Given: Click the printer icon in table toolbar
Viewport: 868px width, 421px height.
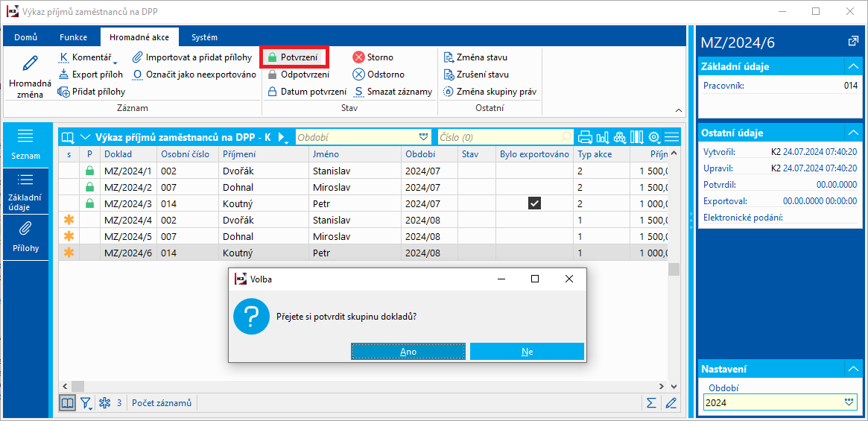Looking at the screenshot, I should tap(585, 137).
